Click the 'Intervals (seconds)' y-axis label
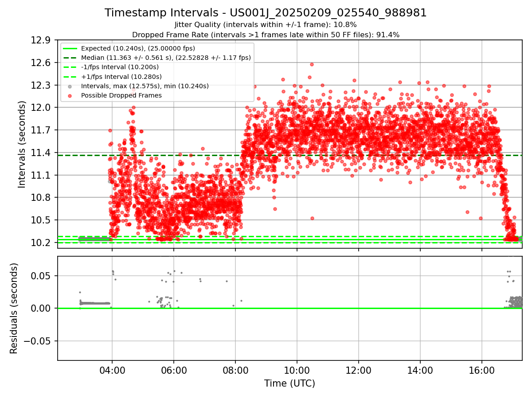 click(22, 144)
